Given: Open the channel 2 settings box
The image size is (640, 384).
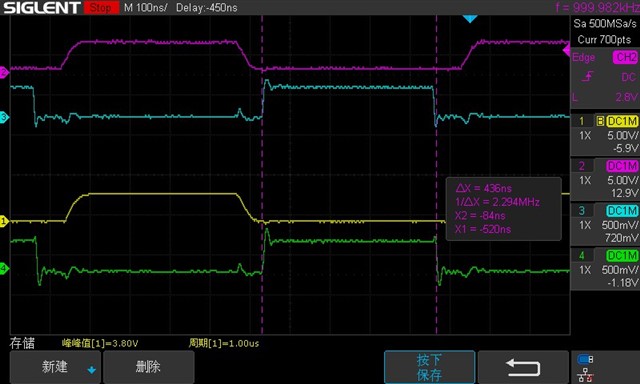Looking at the screenshot, I should click(605, 179).
